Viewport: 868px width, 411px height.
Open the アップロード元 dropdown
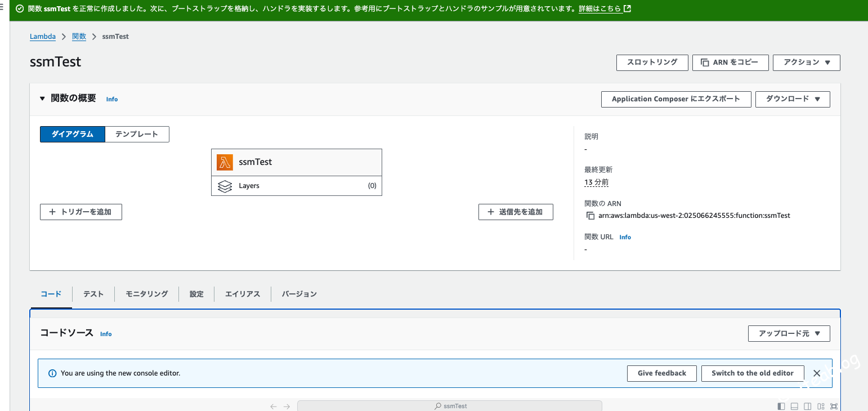click(x=789, y=333)
